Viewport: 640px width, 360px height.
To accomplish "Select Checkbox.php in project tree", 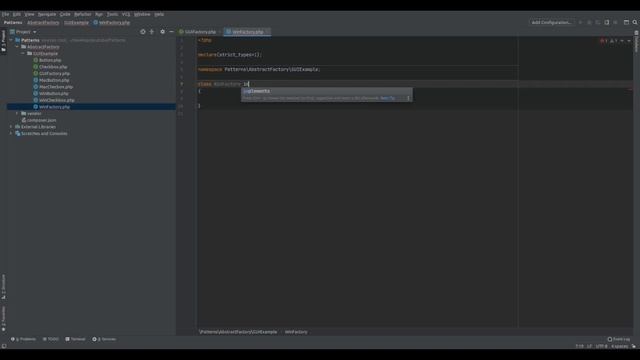I will pyautogui.click(x=53, y=67).
